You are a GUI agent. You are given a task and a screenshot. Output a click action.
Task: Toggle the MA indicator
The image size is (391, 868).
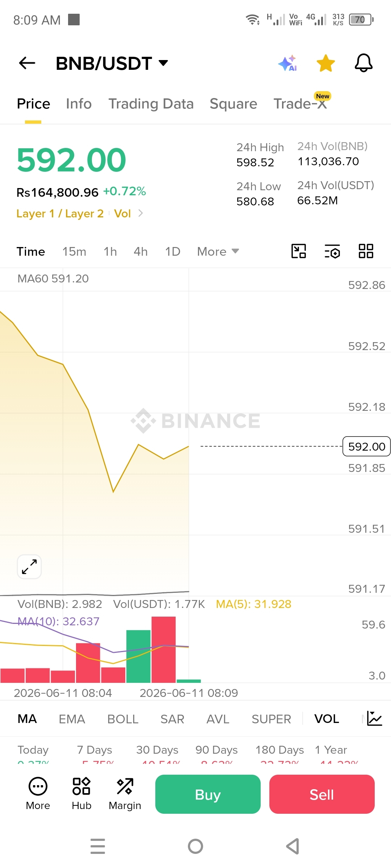[27, 719]
